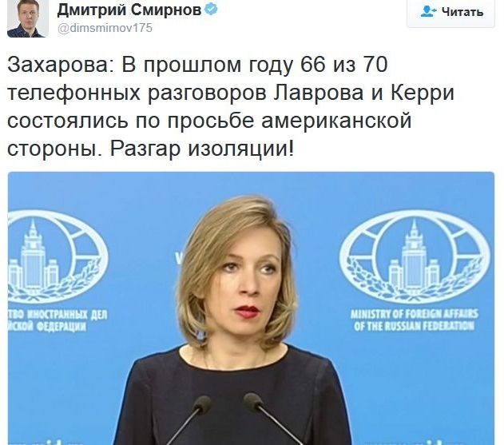Click the phrase 'Разгар изоляции!'
The width and height of the screenshot is (504, 445).
[202, 149]
